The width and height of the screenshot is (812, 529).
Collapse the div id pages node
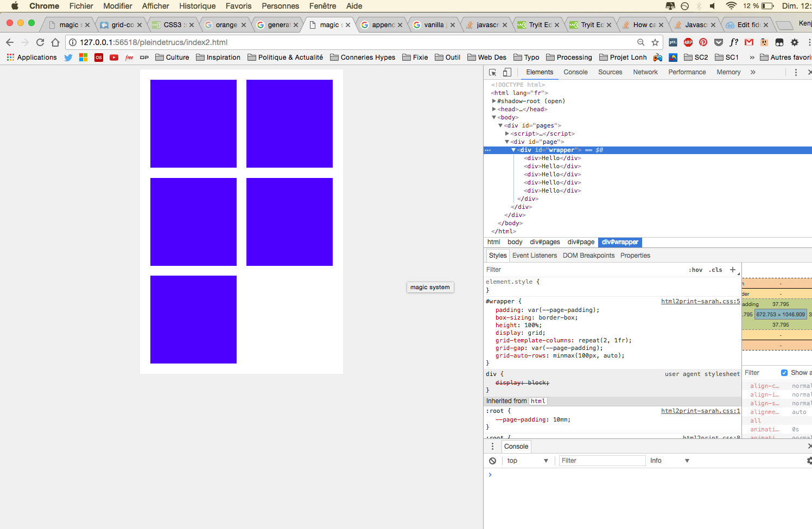tap(500, 125)
